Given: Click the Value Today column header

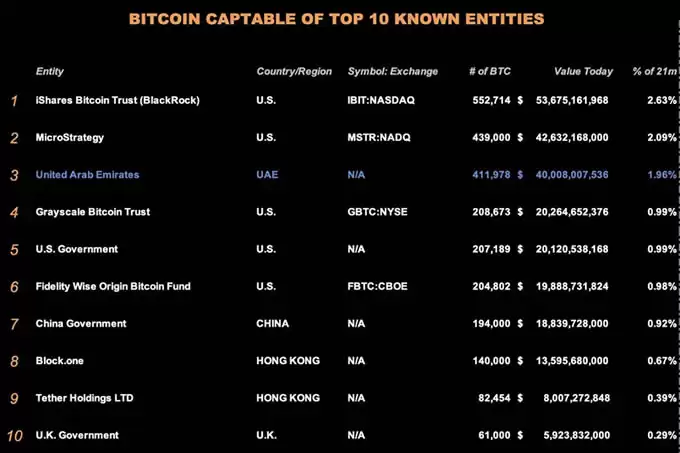Looking at the screenshot, I should pos(583,72).
